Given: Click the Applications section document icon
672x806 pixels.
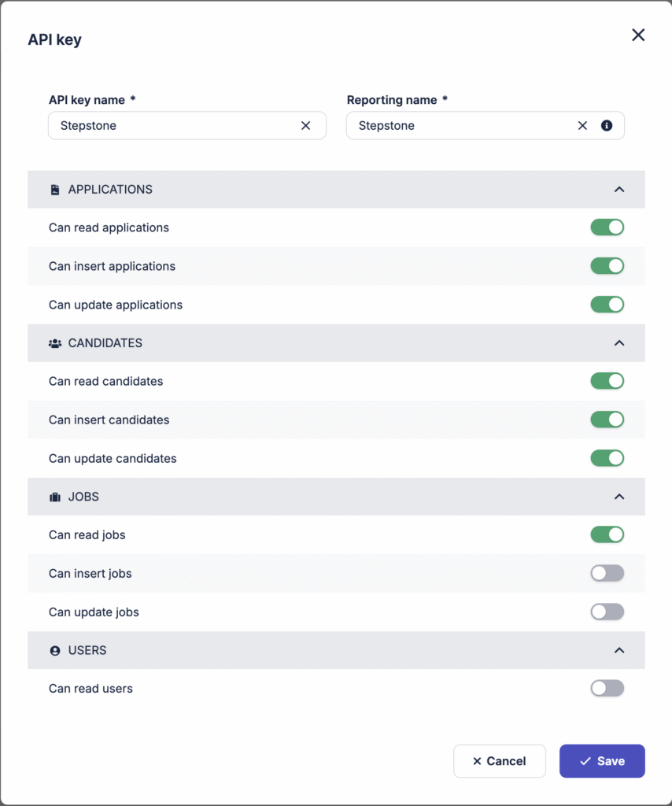Looking at the screenshot, I should pos(55,190).
